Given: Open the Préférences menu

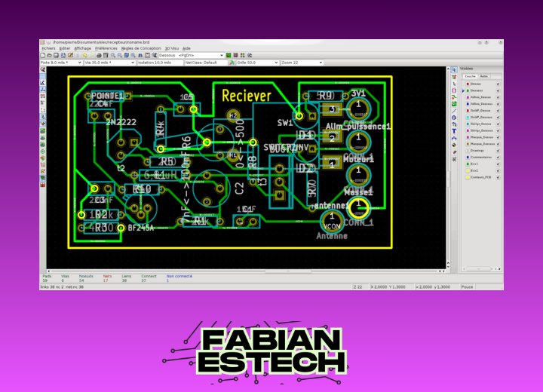Looking at the screenshot, I should (x=106, y=48).
